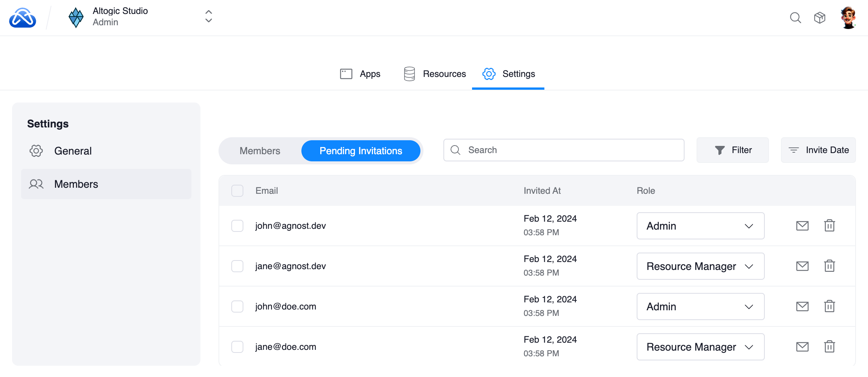Resend invitation email to john@agnost.dev
Viewport: 868px width, 377px height.
(802, 226)
